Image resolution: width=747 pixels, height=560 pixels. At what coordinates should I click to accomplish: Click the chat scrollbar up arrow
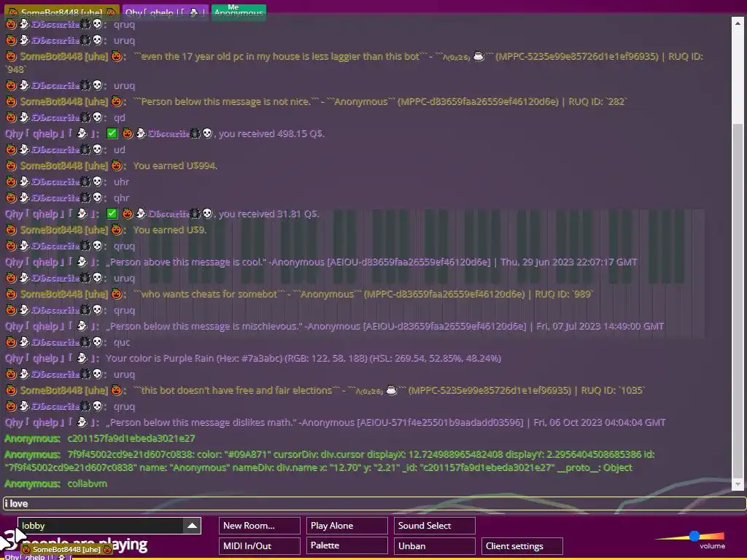coord(738,23)
